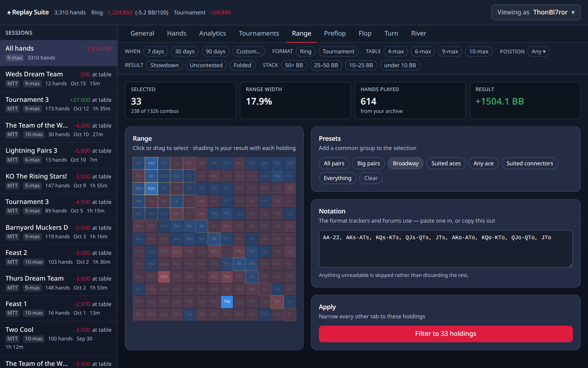
Task: Click the +1504.1 BB result value
Action: coord(499,102)
